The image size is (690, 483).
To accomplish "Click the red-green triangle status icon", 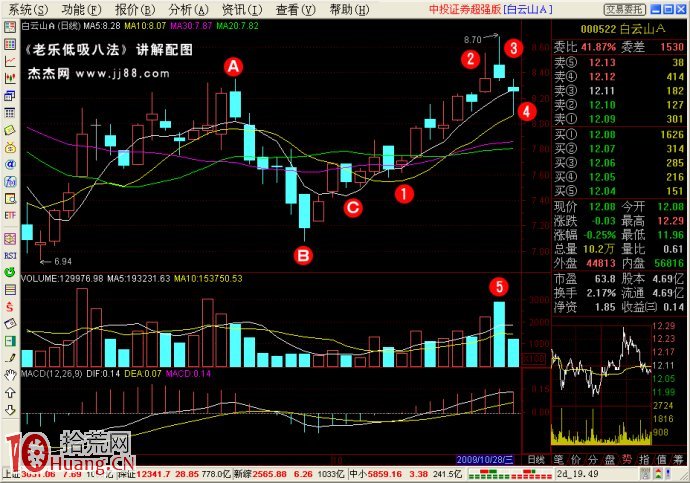I will (659, 474).
